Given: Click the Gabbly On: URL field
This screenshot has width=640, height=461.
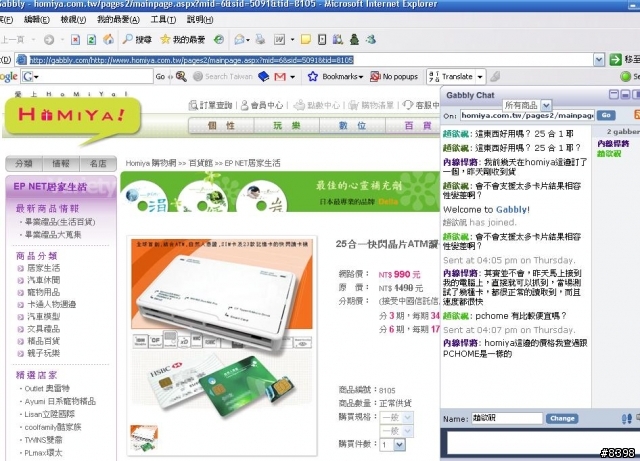Looking at the screenshot, I should [x=527, y=115].
